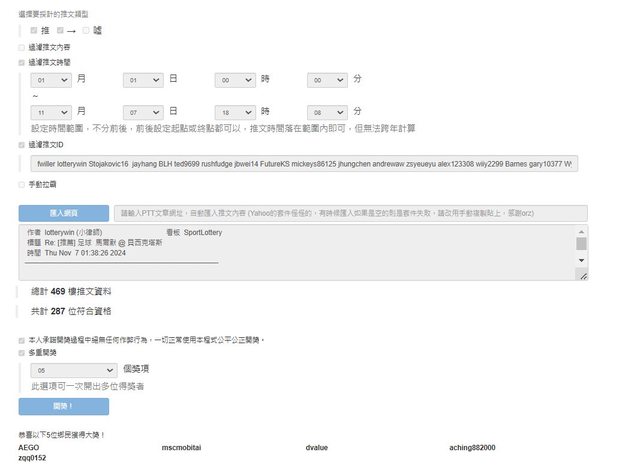Toggle the → comment type checkbox
The width and height of the screenshot is (640, 467).
[x=60, y=30]
